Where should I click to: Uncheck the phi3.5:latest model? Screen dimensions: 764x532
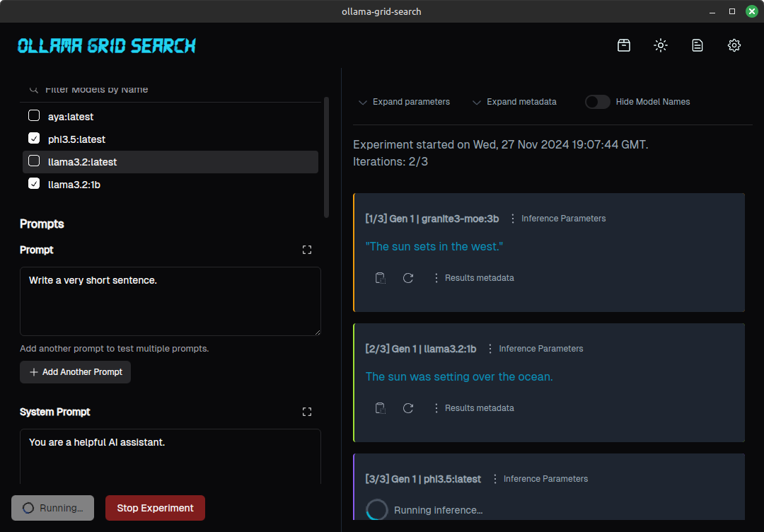[x=34, y=139]
